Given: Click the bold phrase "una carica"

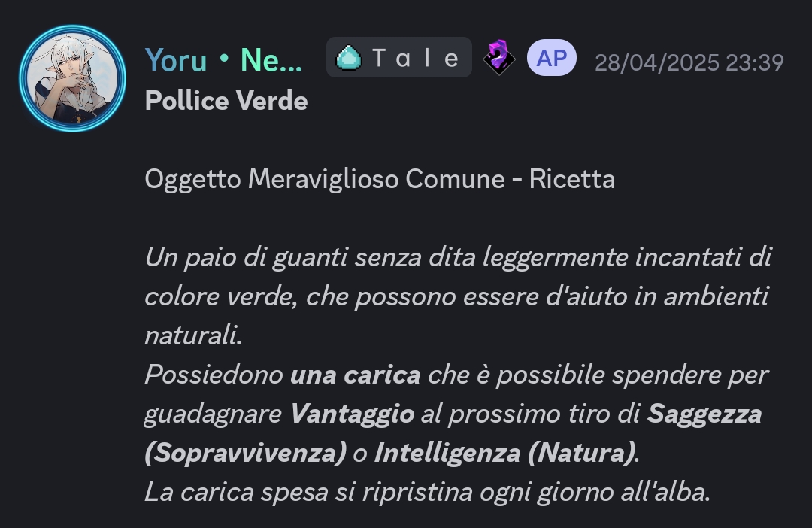Looking at the screenshot, I should (x=355, y=375).
